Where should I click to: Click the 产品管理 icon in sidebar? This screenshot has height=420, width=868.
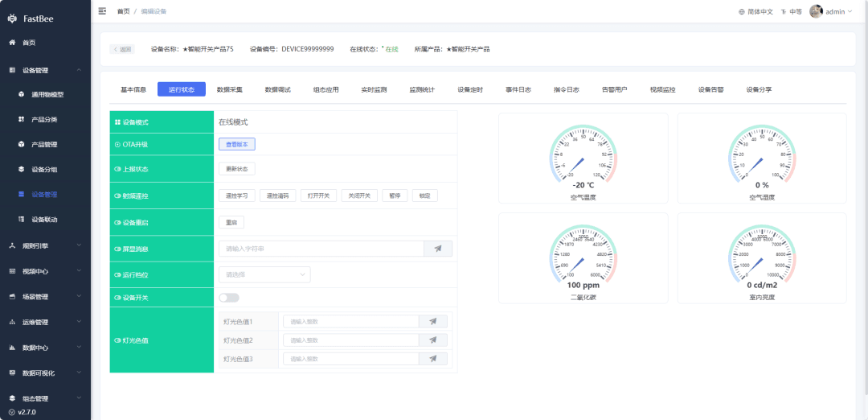(x=21, y=145)
